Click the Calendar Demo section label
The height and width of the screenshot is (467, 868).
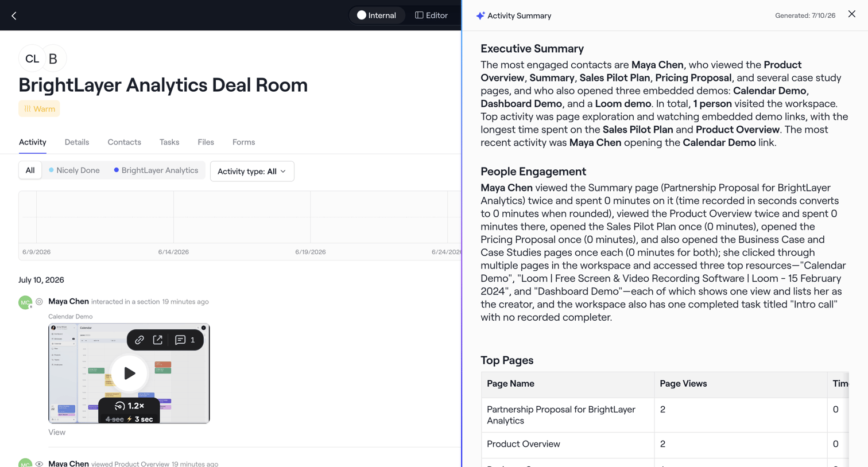71,317
